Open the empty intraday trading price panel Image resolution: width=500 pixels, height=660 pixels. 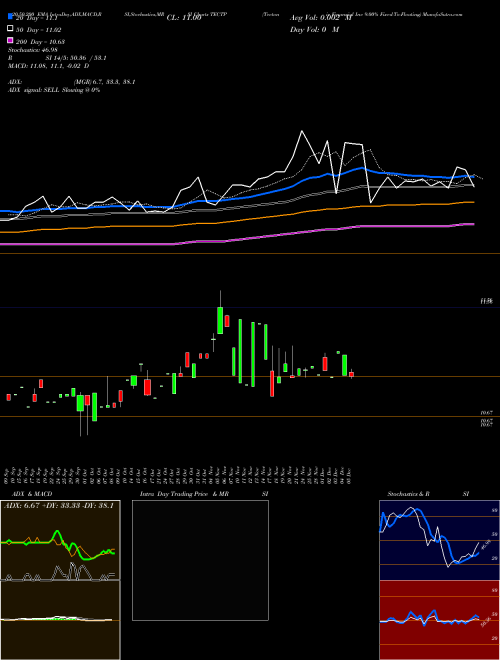coord(200,560)
